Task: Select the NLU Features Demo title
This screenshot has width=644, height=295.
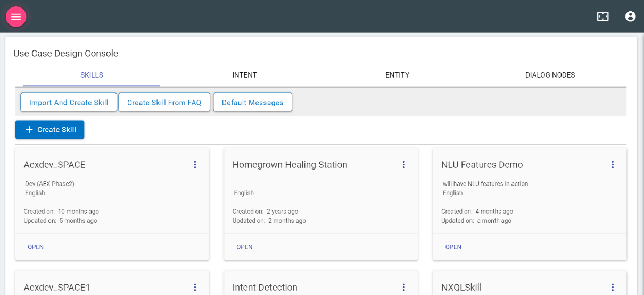Action: click(x=482, y=165)
